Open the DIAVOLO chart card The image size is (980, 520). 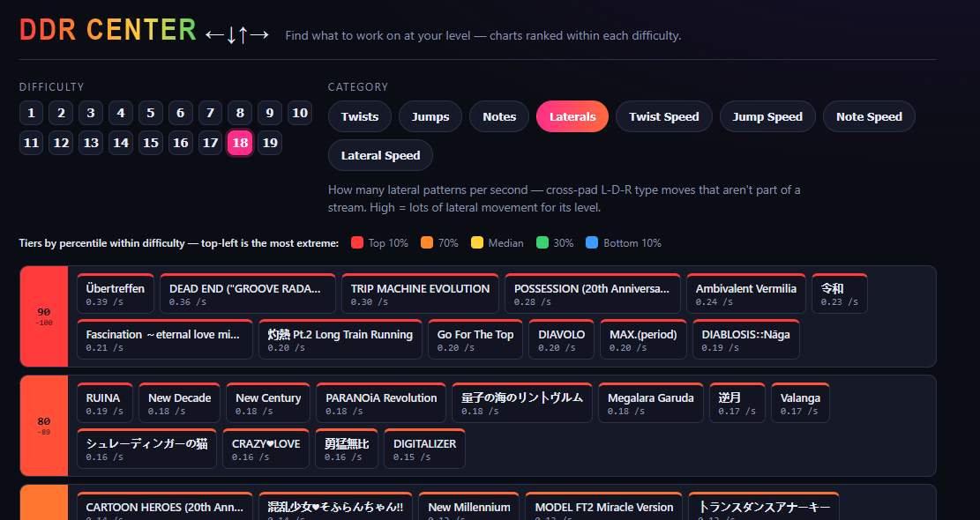click(562, 339)
